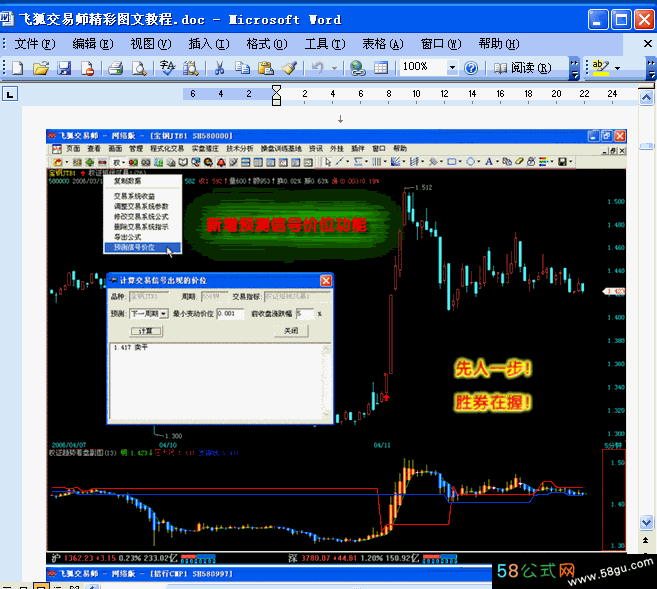The width and height of the screenshot is (657, 589).
Task: Click the ruler tab-type selector box
Action: point(10,94)
